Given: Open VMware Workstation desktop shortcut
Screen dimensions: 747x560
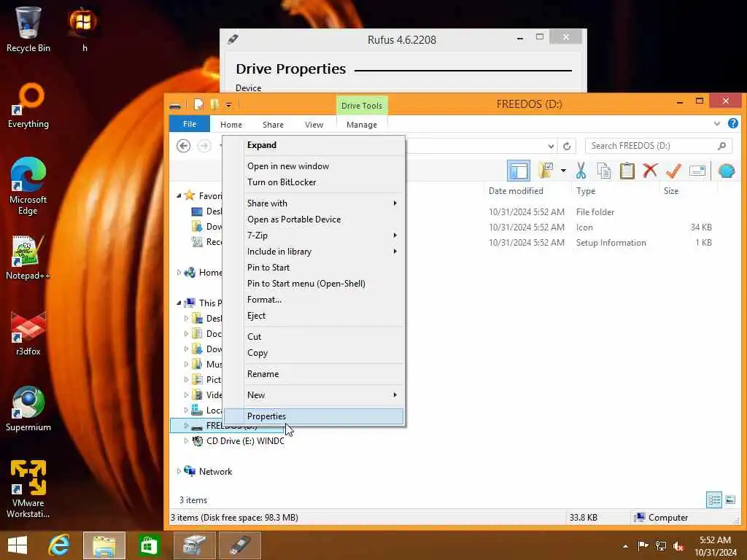Looking at the screenshot, I should 28,489.
